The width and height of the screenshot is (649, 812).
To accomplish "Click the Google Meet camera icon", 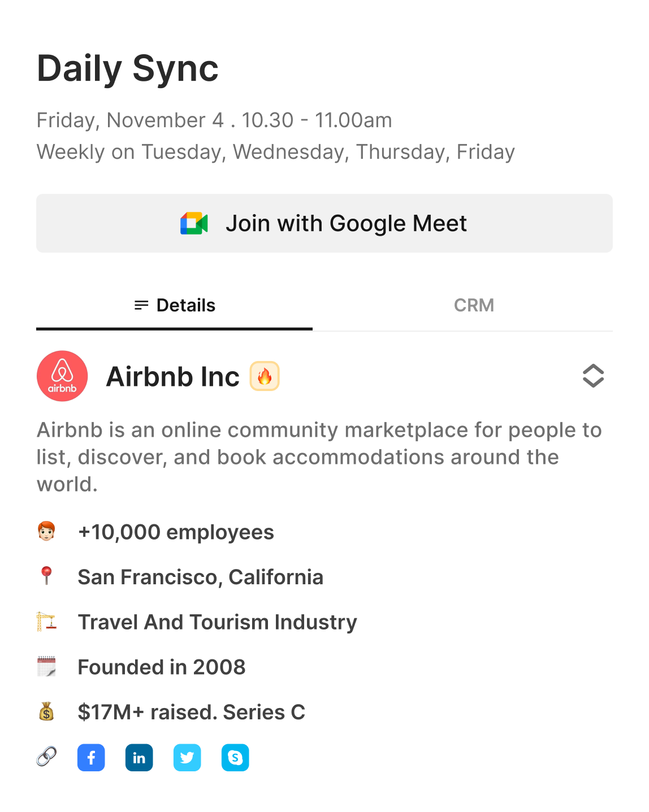I will (x=194, y=224).
